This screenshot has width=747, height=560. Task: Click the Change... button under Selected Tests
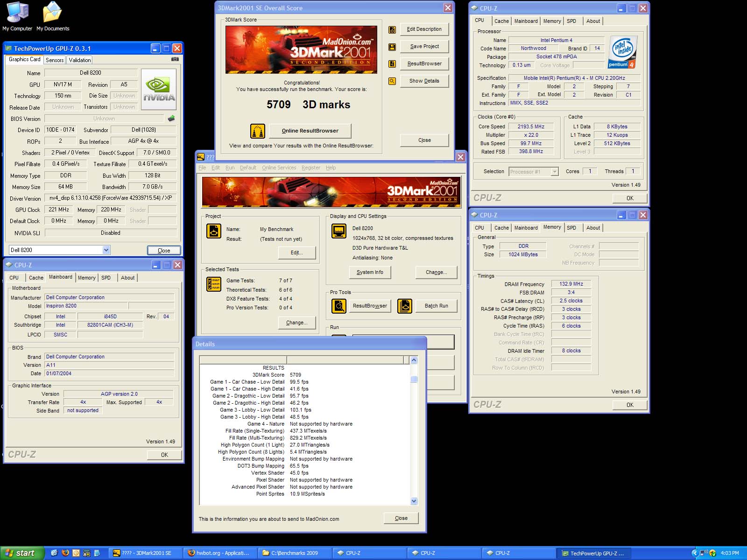coord(297,322)
